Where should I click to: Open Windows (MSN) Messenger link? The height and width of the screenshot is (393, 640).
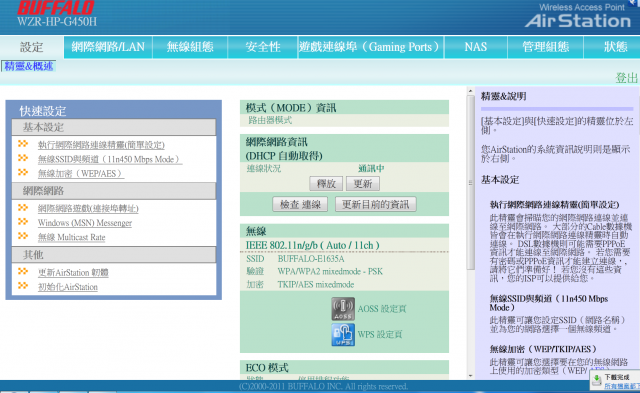[x=85, y=223]
